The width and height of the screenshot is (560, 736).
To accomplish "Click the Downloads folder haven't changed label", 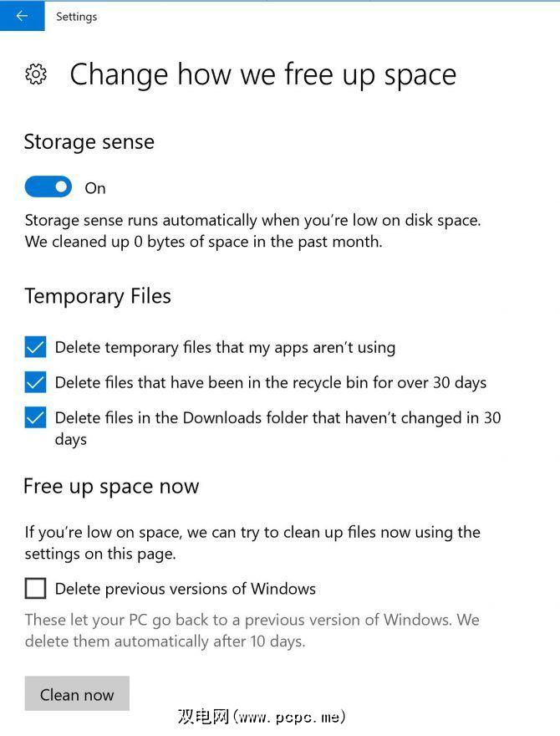I will click(x=277, y=417).
